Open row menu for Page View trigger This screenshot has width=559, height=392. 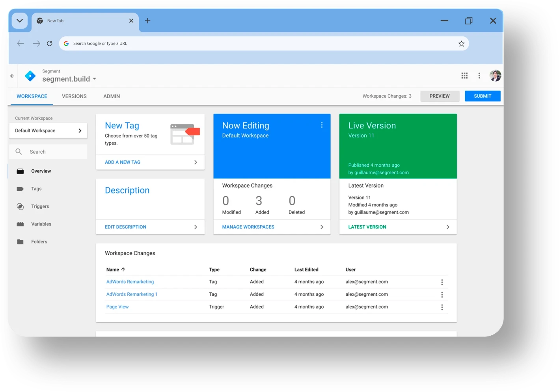[442, 307]
